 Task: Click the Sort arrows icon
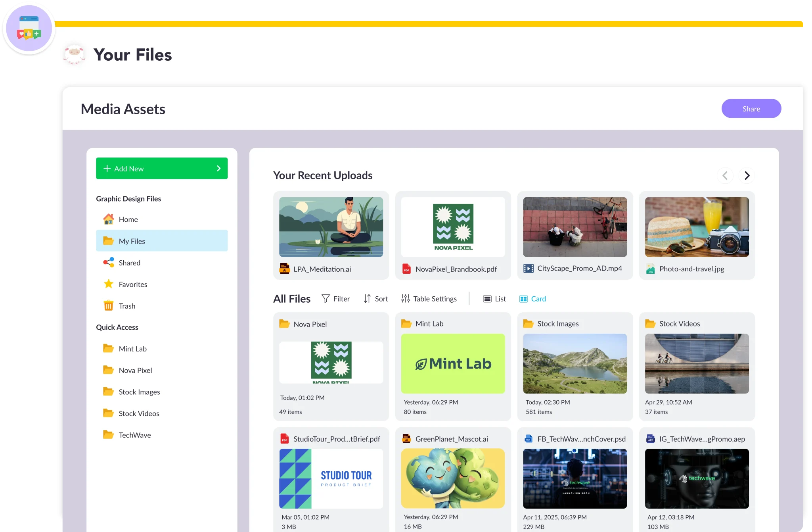[367, 299]
